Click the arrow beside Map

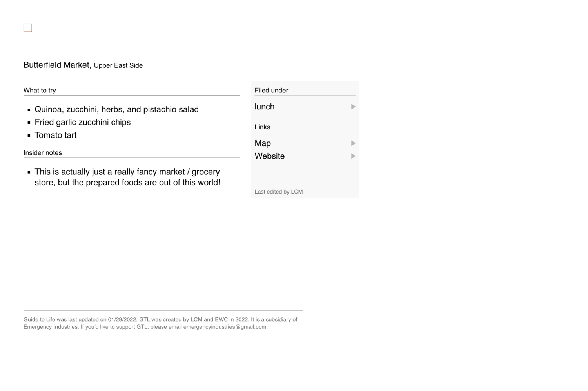[x=353, y=143]
